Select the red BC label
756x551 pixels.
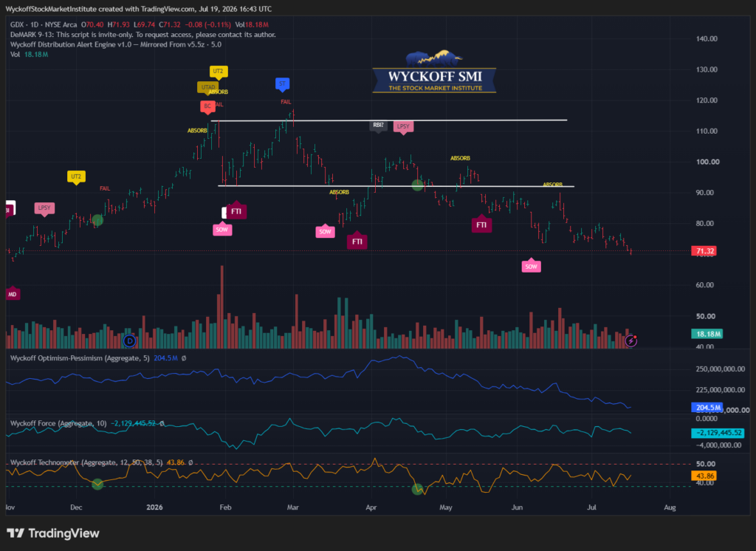point(207,106)
